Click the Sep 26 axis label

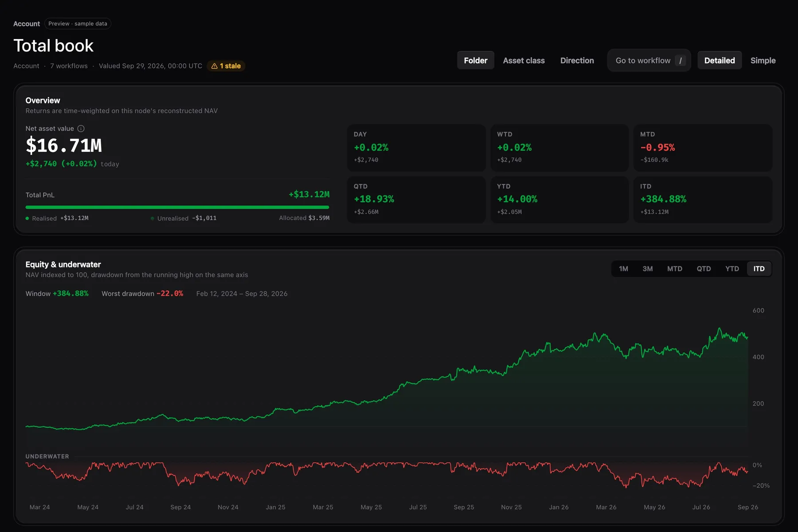pyautogui.click(x=748, y=507)
